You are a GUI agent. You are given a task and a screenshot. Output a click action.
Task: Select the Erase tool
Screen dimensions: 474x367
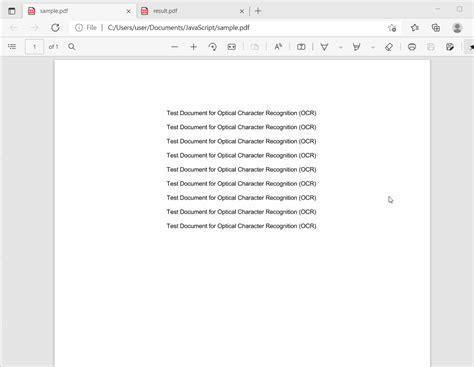[x=389, y=47]
